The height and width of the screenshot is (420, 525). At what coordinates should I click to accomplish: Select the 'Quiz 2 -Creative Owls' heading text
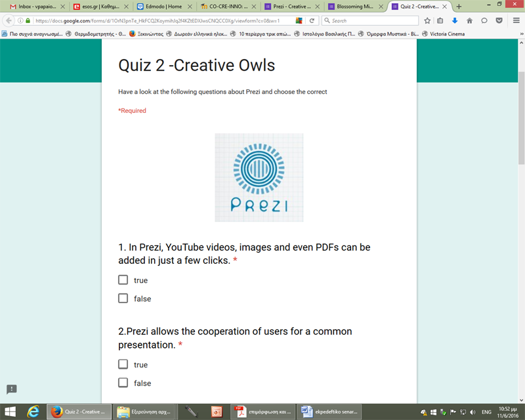point(196,65)
